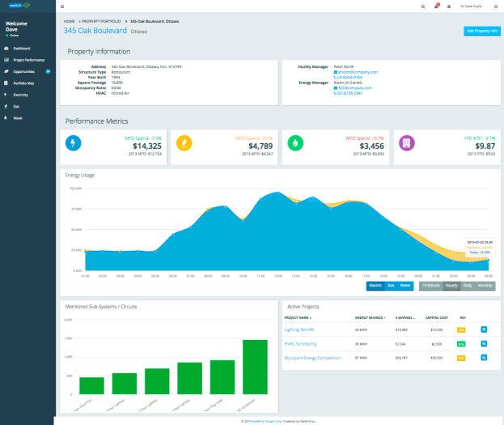Go to HOME in the breadcrumb
The image size is (504, 425).
click(69, 21)
